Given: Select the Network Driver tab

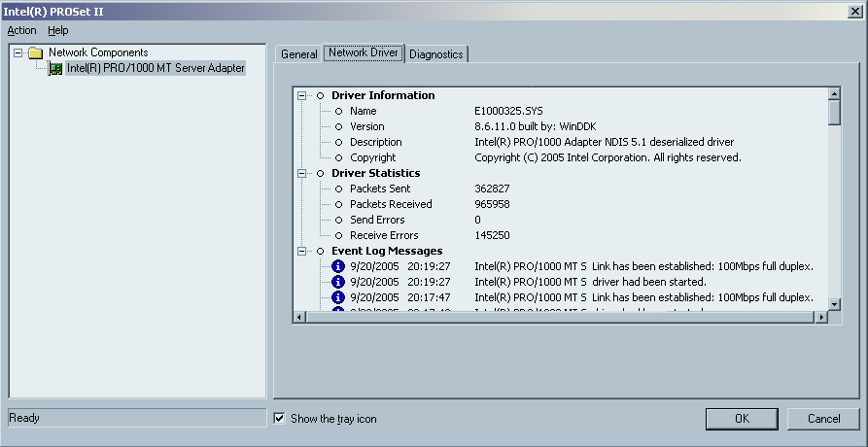Looking at the screenshot, I should click(x=364, y=52).
